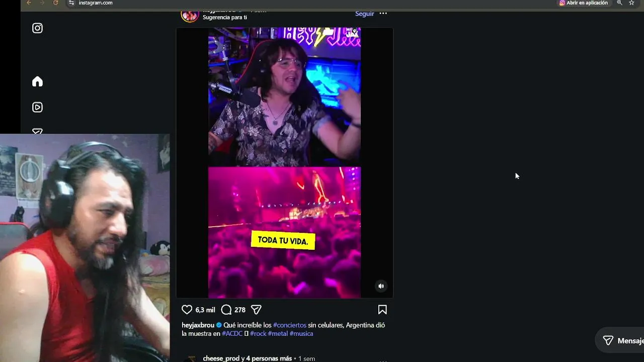Open comments via speech bubble icon
The width and height of the screenshot is (644, 362).
tap(226, 310)
